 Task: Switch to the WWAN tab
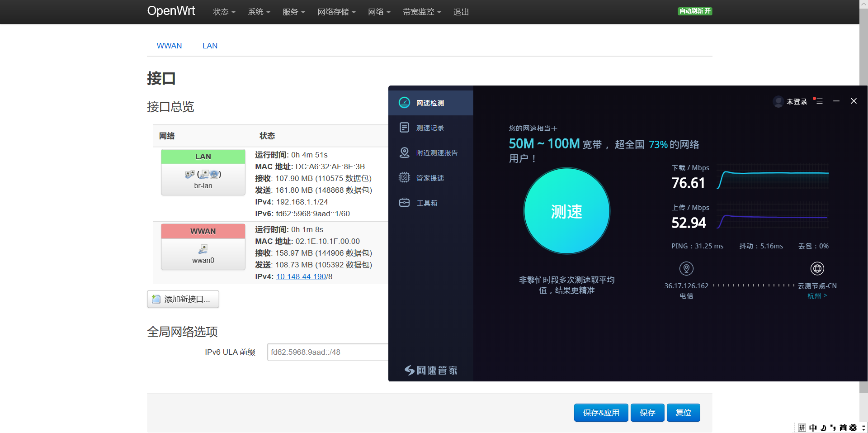169,46
